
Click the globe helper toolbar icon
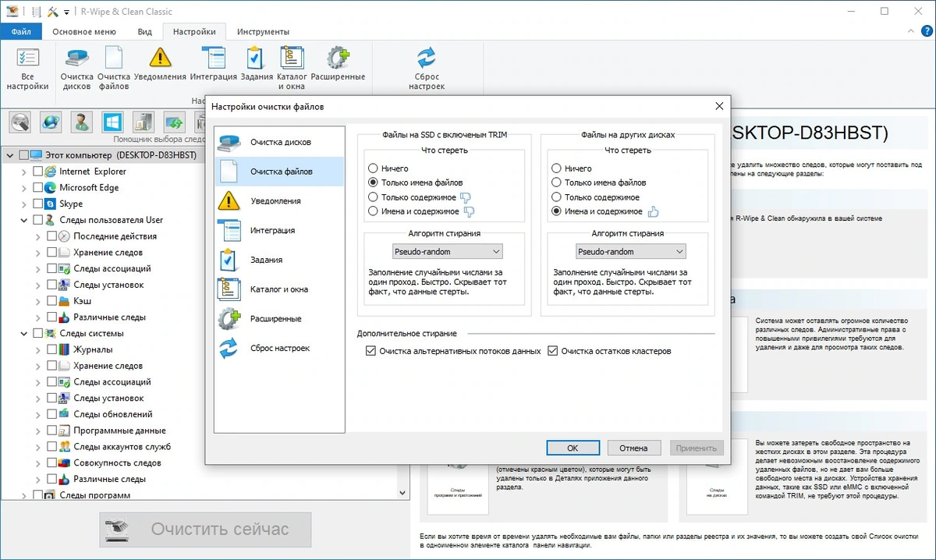[51, 122]
